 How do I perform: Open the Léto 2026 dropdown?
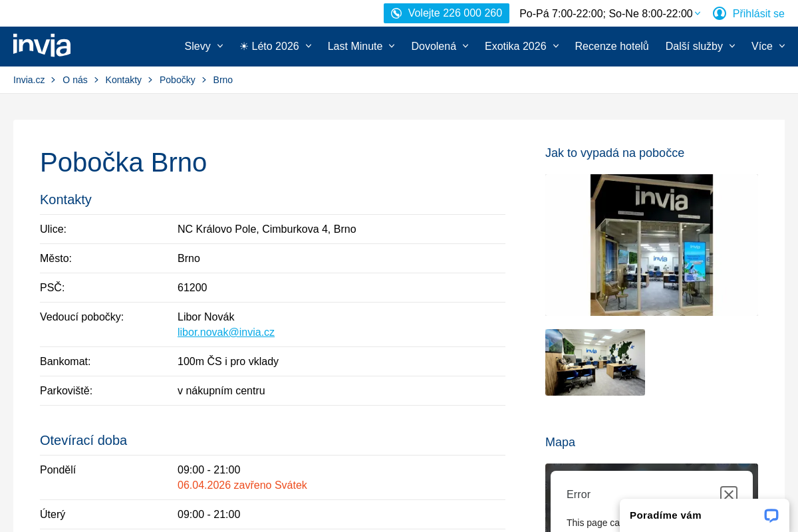pos(275,46)
